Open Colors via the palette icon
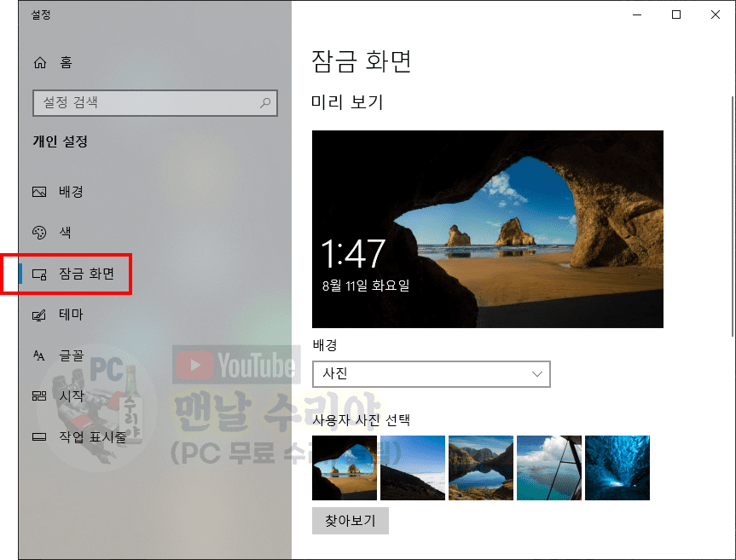Viewport: 736px width, 560px height. (x=39, y=233)
